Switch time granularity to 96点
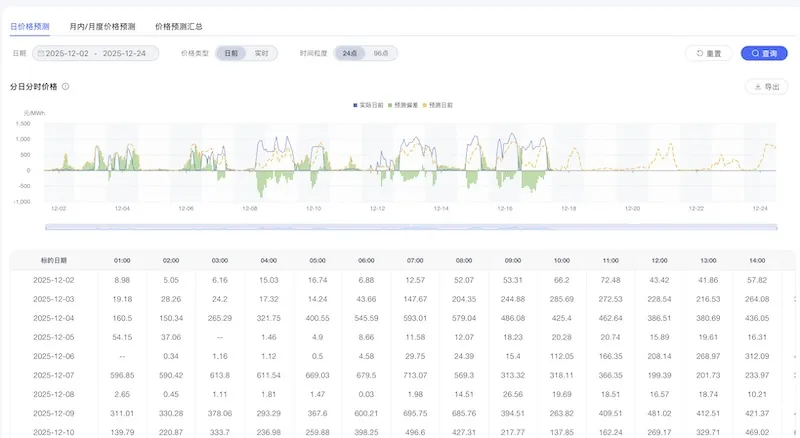The height and width of the screenshot is (438, 800). point(380,53)
